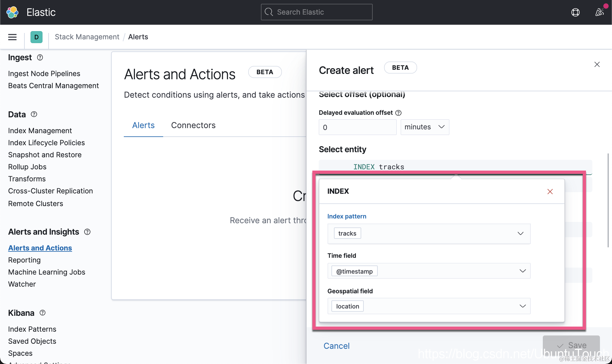Open the newsfeed celebration icon
The width and height of the screenshot is (612, 364).
point(599,12)
